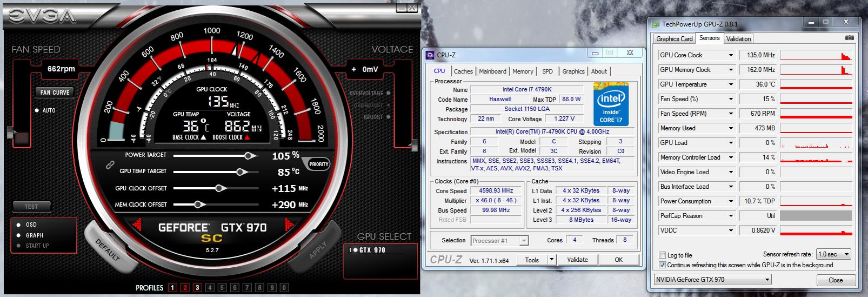Open the Memory Used sensor dropdown
Screen dimensions: 868x297
tap(731, 128)
